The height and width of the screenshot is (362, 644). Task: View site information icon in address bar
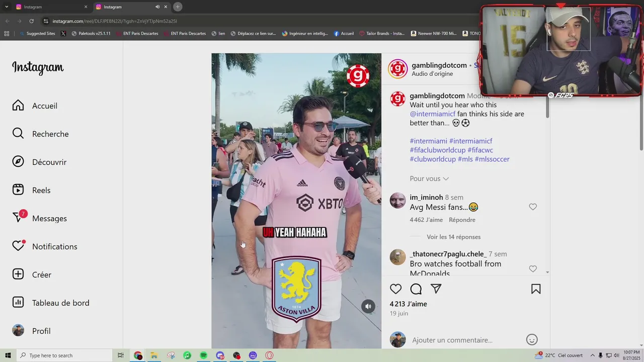pos(46,21)
